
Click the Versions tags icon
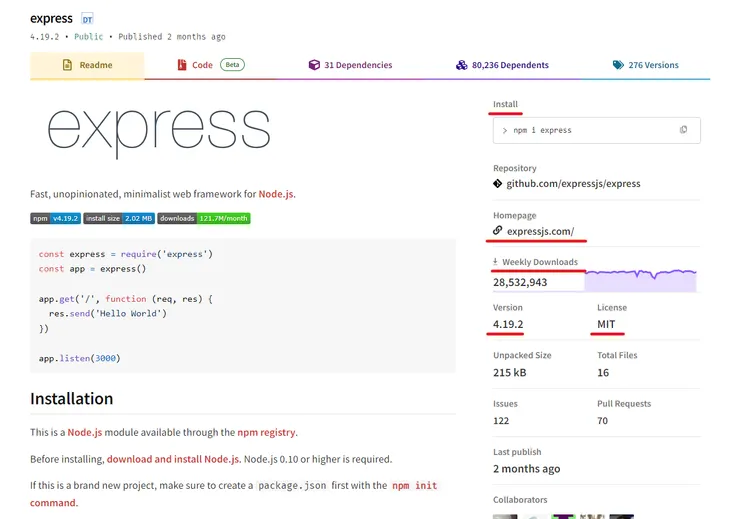pyautogui.click(x=618, y=65)
